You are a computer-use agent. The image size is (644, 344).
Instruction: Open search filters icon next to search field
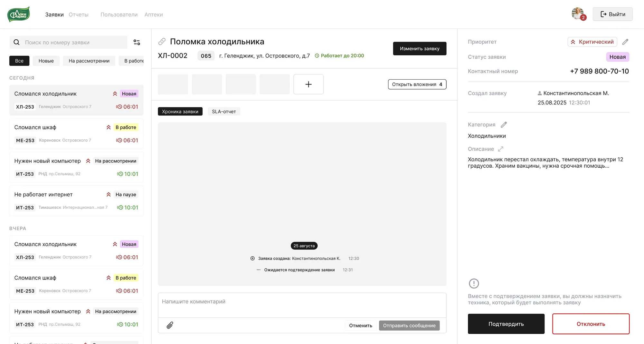pos(137,42)
